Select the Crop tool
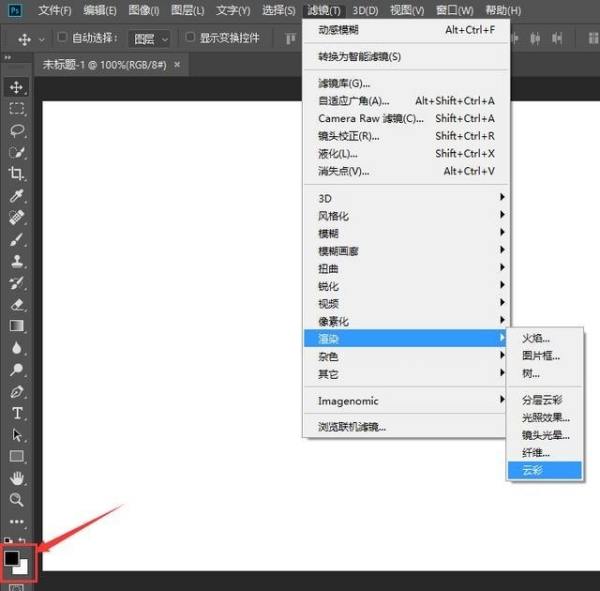This screenshot has width=600, height=591. pyautogui.click(x=16, y=173)
